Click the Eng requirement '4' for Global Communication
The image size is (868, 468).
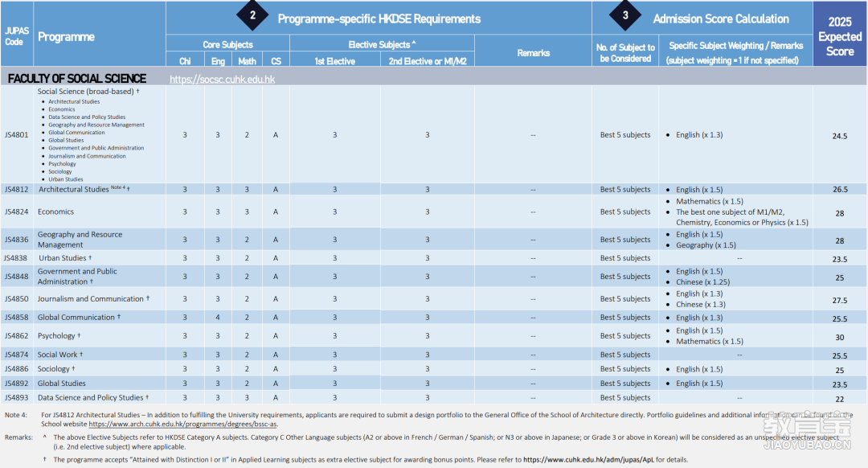[218, 318]
